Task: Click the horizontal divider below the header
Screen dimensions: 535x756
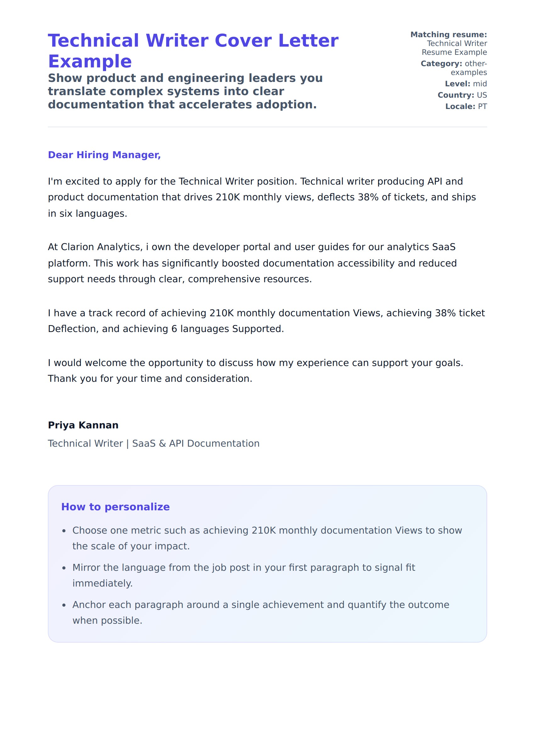Action: [267, 127]
